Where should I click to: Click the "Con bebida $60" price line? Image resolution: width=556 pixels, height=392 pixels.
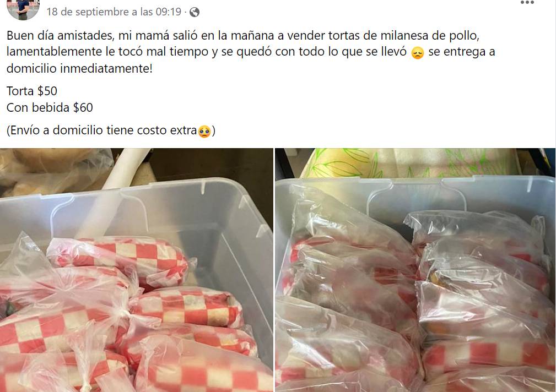[x=50, y=107]
